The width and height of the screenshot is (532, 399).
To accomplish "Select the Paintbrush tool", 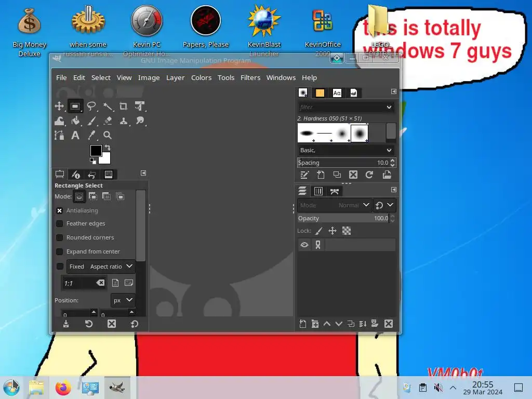I will click(91, 121).
